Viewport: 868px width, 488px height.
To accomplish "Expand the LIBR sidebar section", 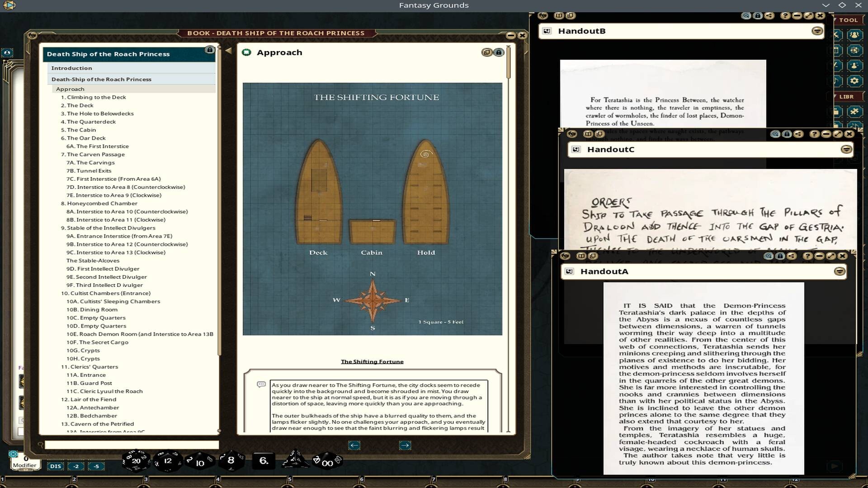I will click(x=846, y=96).
